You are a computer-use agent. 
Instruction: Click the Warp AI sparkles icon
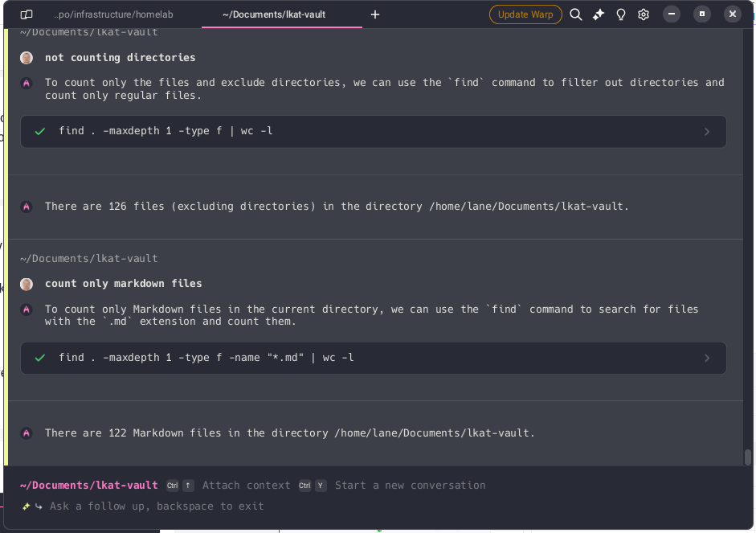599,14
